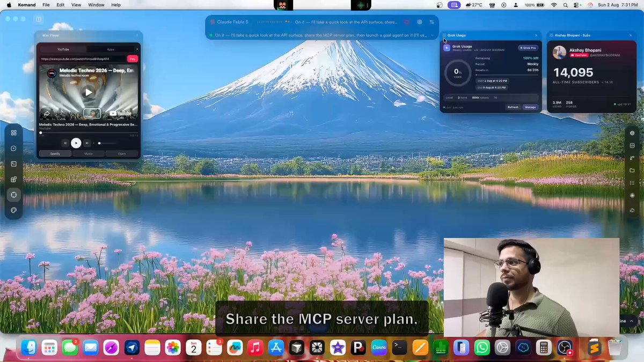Image resolution: width=644 pixels, height=362 pixels.
Task: Expand the Claude message chevron
Action: click(x=433, y=35)
